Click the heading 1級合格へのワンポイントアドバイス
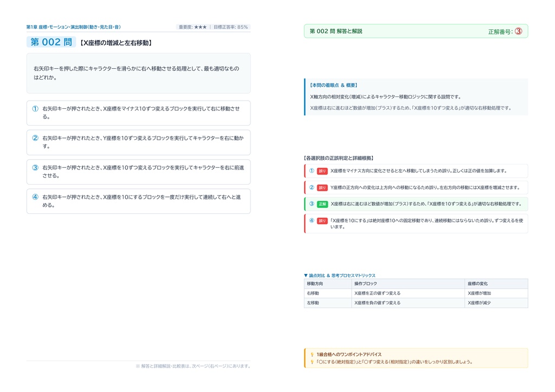Image resolution: width=555 pixels, height=392 pixels. [349, 355]
